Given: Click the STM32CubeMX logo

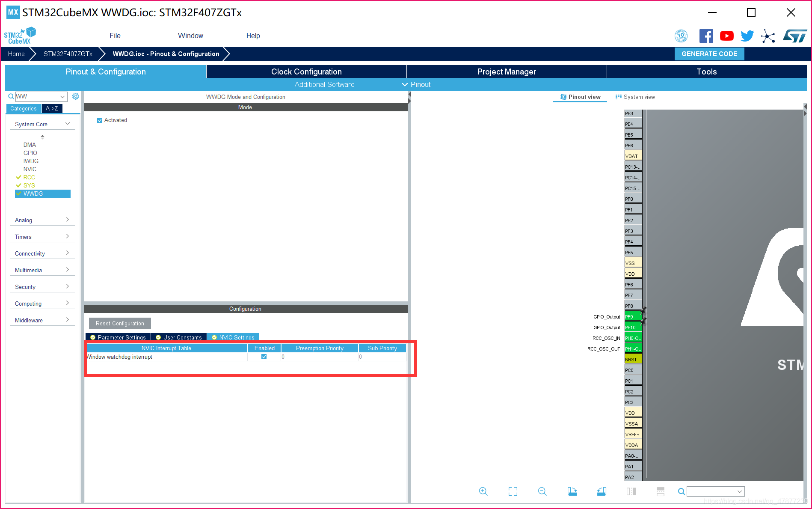Looking at the screenshot, I should (20, 36).
